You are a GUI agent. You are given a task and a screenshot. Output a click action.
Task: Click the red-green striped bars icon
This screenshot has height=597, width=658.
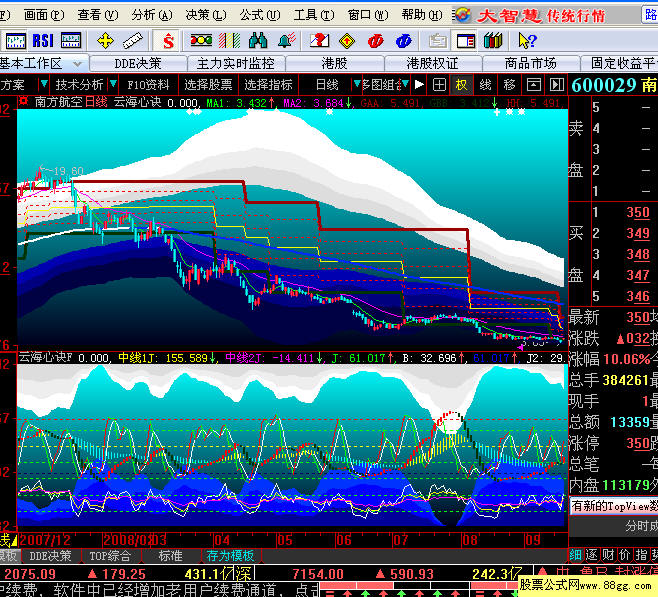[x=230, y=41]
